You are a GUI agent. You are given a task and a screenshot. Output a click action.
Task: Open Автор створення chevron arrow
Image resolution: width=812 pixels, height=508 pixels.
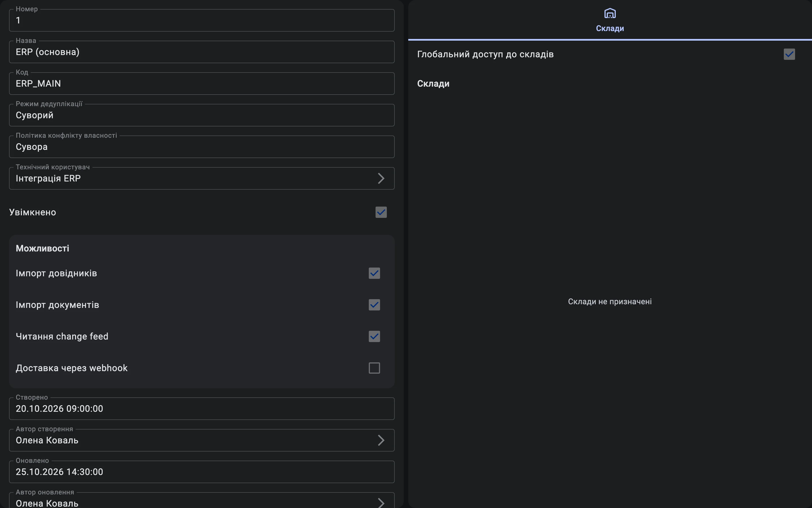[381, 440]
